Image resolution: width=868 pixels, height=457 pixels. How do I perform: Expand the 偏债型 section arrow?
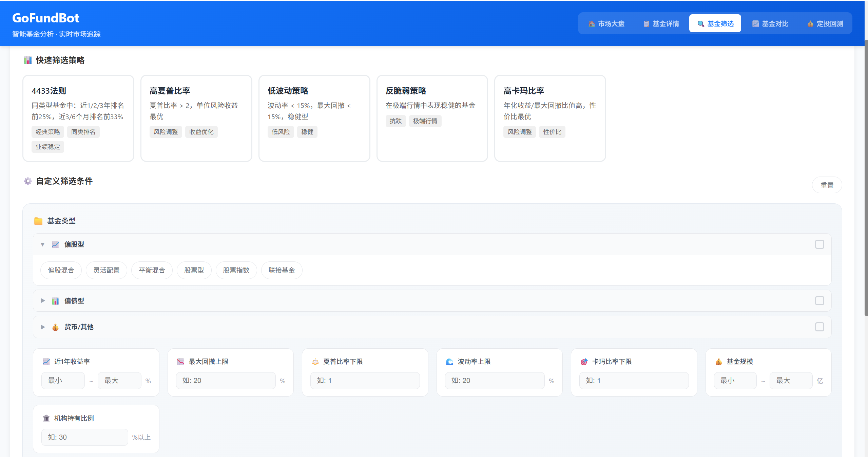coord(43,301)
